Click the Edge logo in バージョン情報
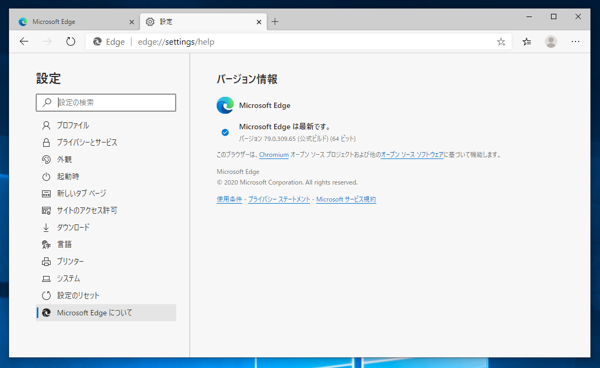 pos(225,105)
